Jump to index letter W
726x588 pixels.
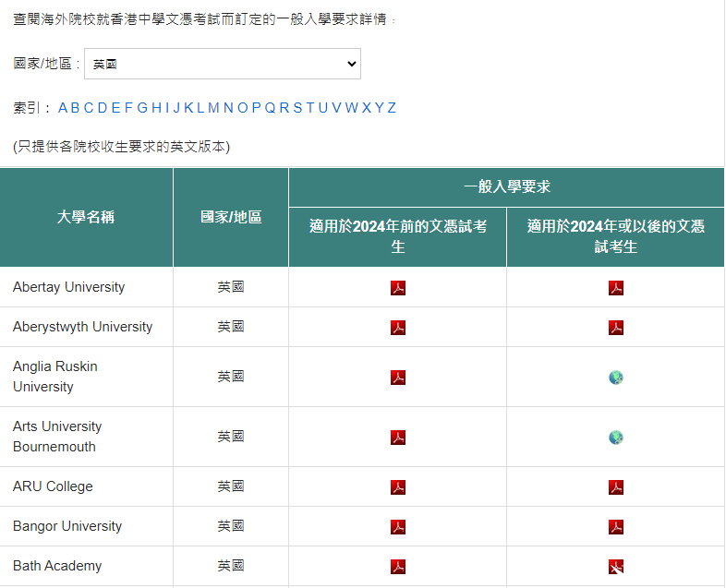[x=351, y=108]
